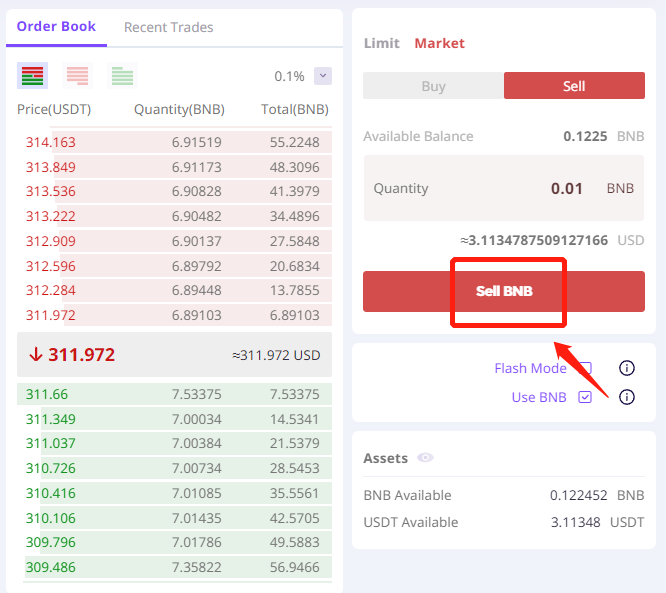Show only sell orders view icon

[77, 76]
